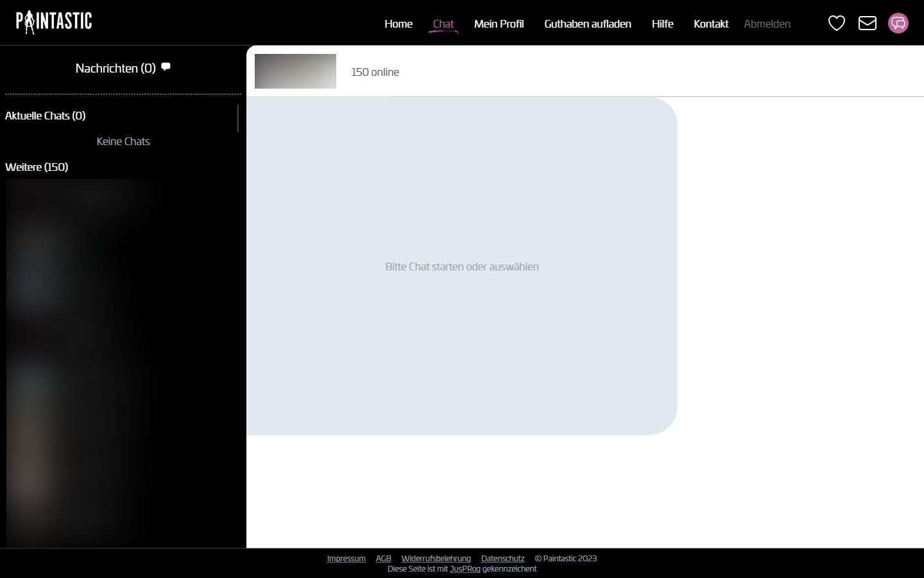
Task: Click the pink chat bubble icon
Action: click(898, 23)
